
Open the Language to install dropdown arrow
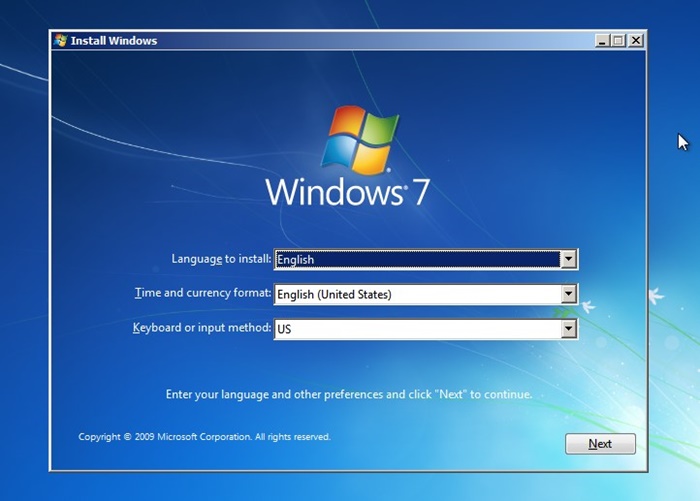point(568,259)
